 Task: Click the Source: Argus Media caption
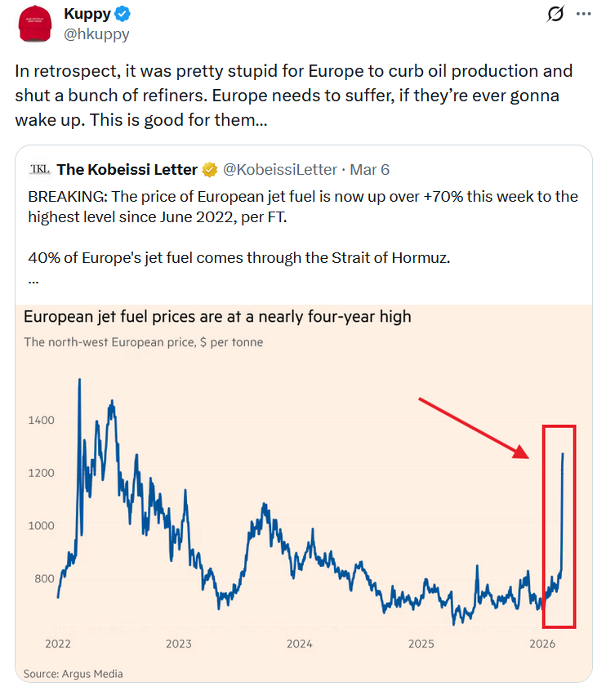73,674
